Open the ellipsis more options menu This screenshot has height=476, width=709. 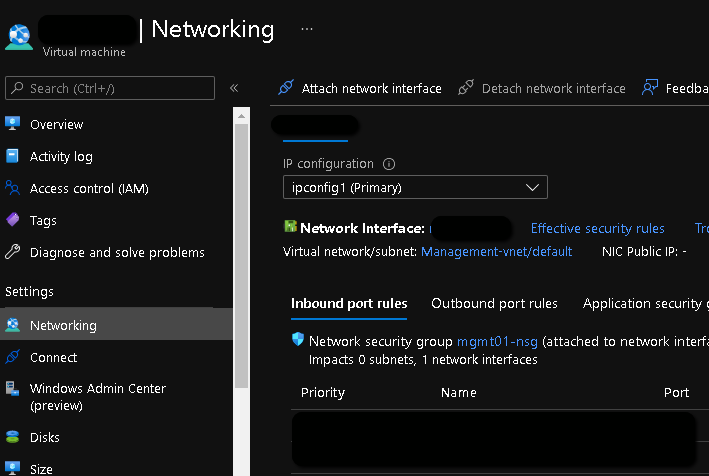[307, 29]
